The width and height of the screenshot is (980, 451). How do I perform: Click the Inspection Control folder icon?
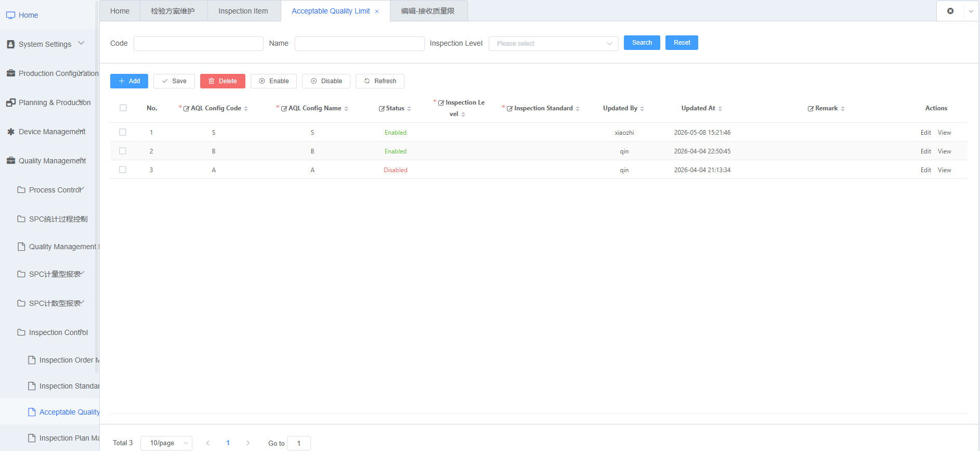pos(21,332)
